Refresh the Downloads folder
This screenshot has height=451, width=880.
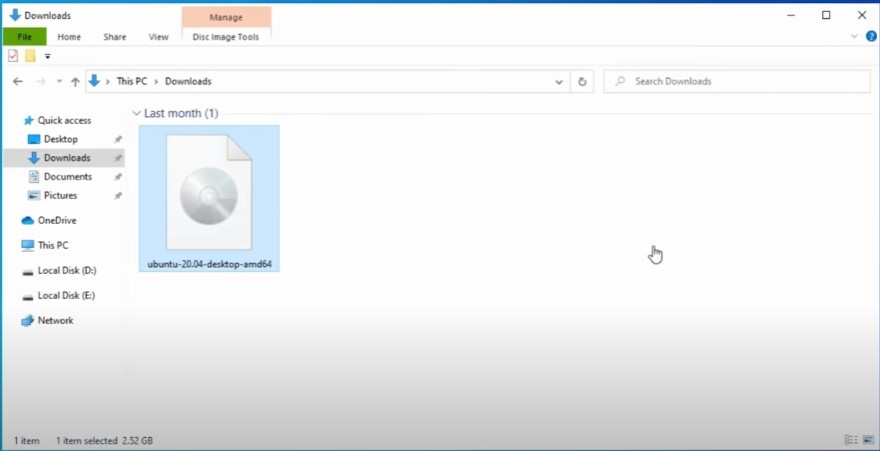[582, 82]
